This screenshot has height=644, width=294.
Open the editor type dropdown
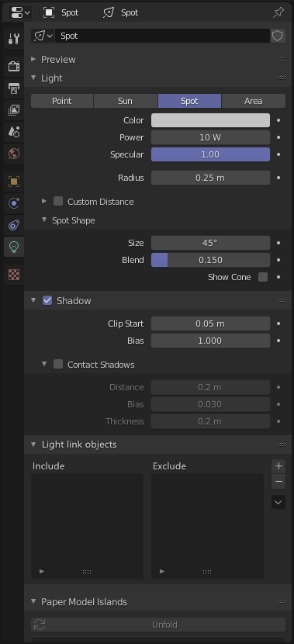click(20, 12)
